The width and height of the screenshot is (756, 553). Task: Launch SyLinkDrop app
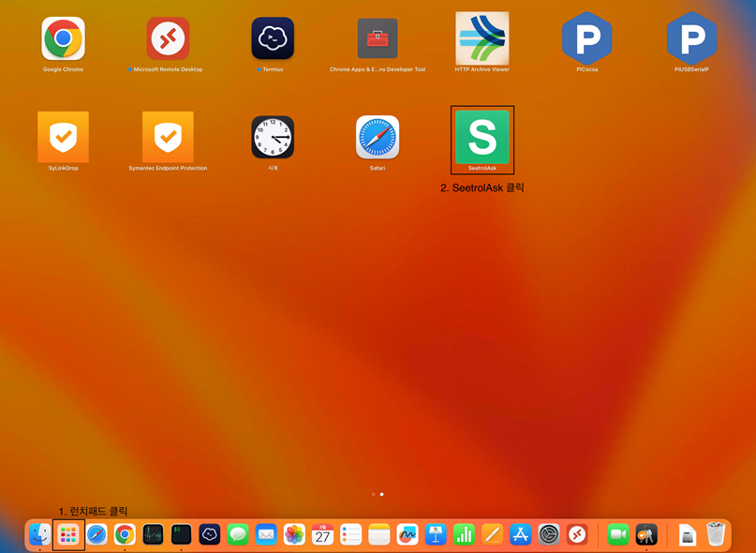point(63,138)
